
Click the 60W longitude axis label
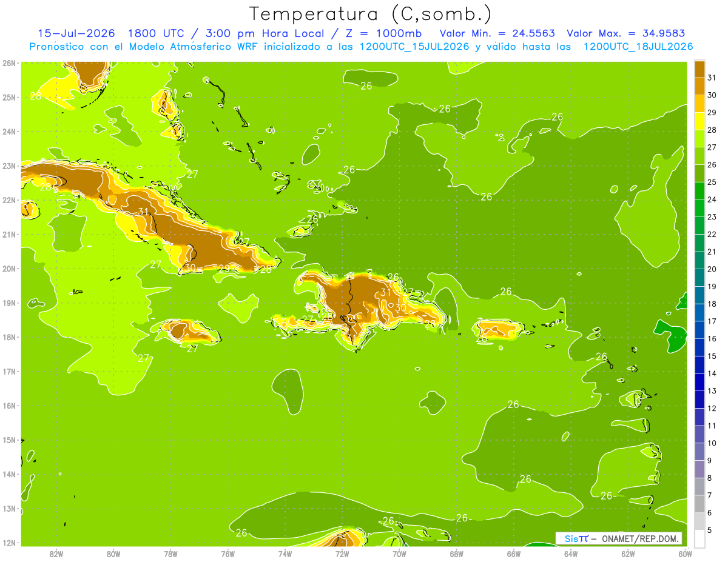click(x=686, y=554)
